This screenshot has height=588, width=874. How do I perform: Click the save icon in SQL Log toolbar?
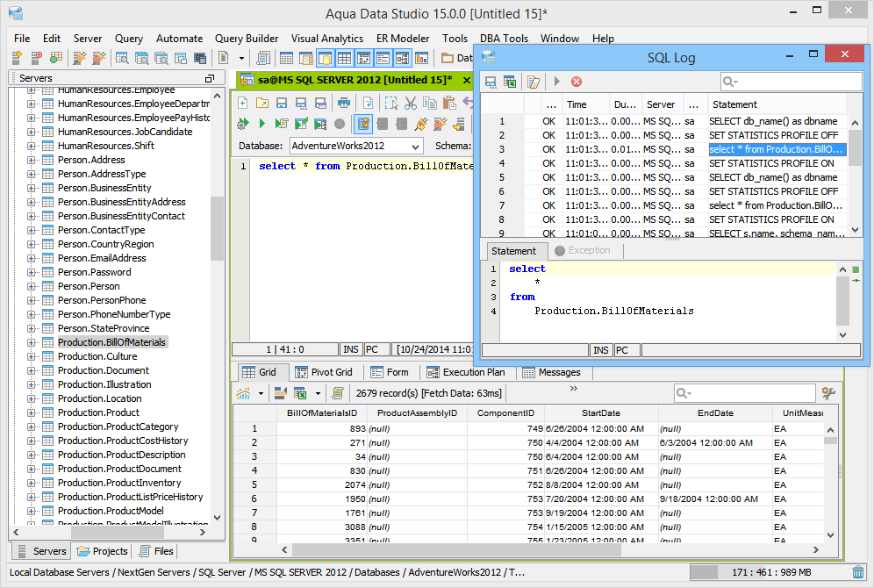pyautogui.click(x=491, y=82)
